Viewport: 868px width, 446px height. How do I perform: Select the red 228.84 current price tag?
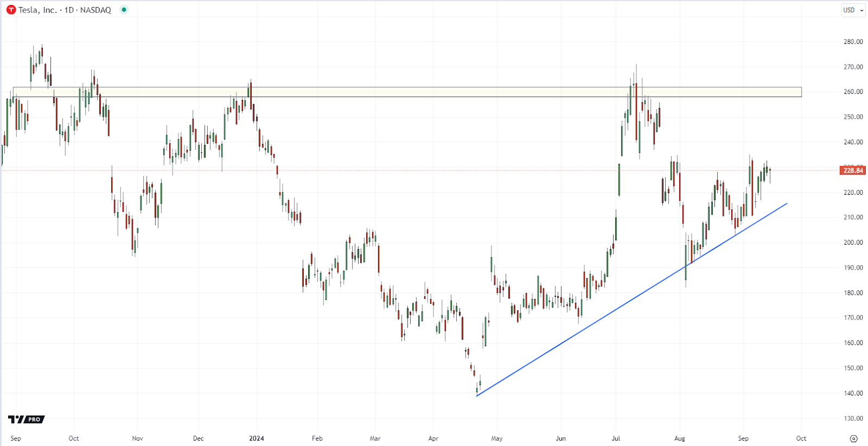853,170
